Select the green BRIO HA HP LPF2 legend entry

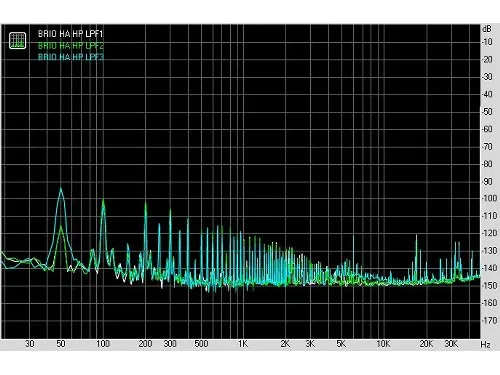pos(71,45)
